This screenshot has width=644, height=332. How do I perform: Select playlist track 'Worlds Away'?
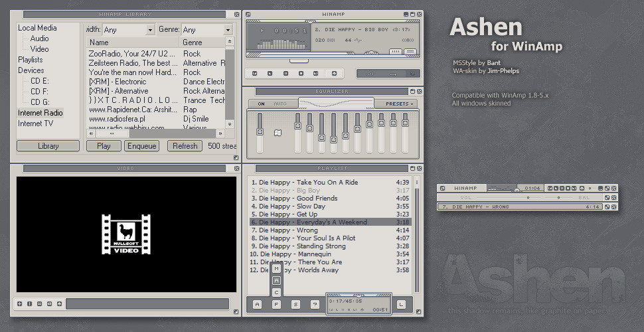[330, 270]
